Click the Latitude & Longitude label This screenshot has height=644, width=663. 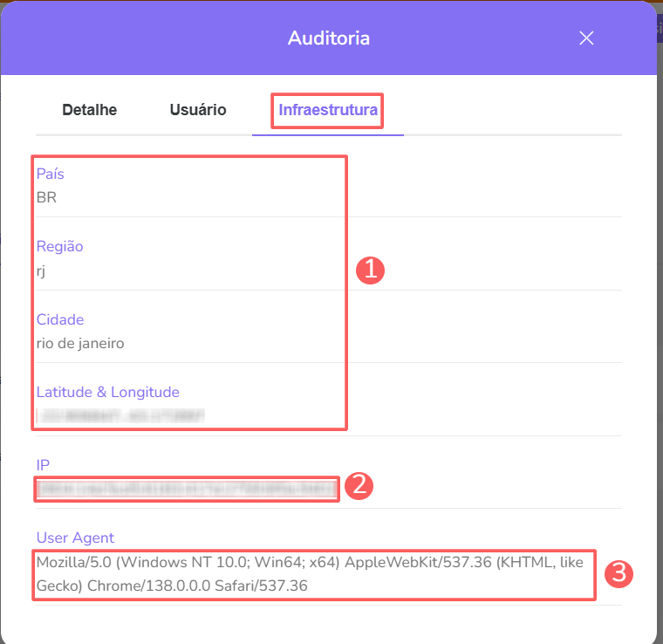tap(107, 392)
